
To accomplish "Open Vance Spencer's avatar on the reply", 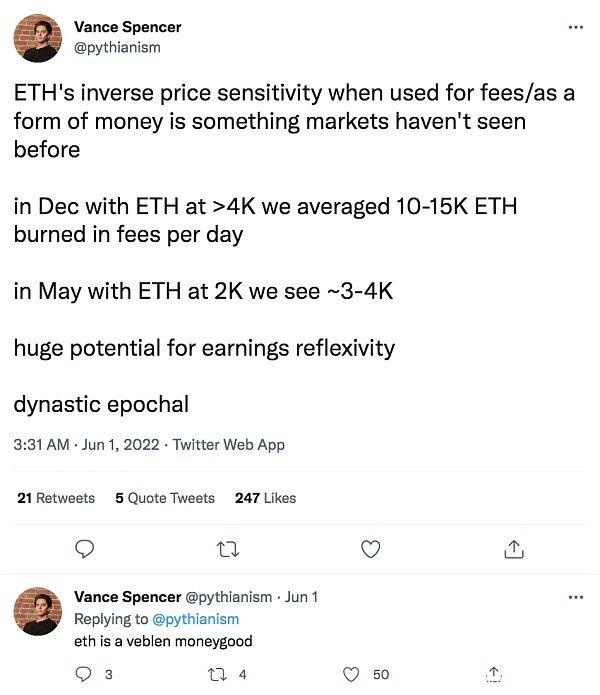I will (x=38, y=611).
